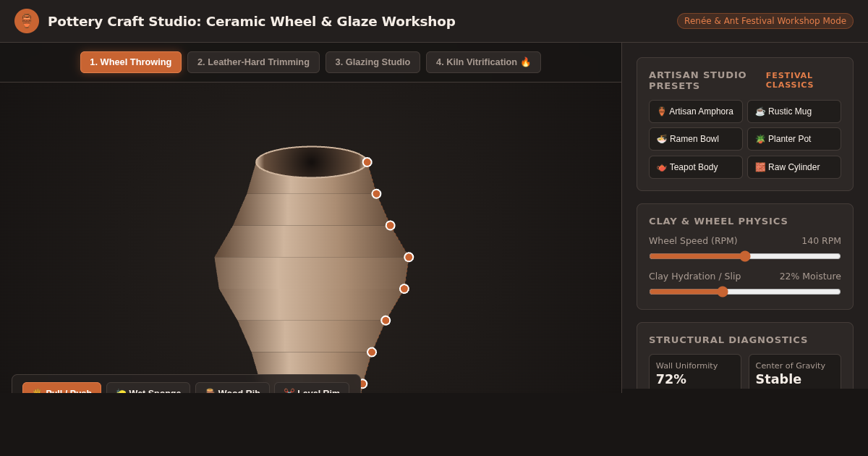Select the Teapot Body preset
The height and width of the screenshot is (456, 868).
696,167
